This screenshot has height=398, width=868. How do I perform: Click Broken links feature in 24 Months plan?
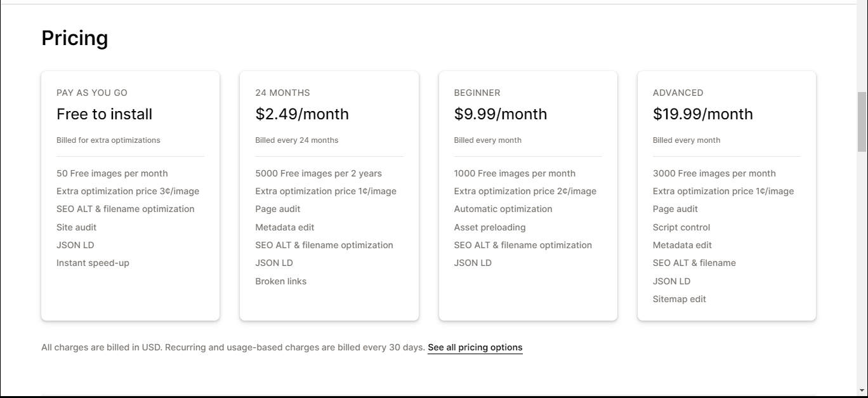(x=281, y=281)
